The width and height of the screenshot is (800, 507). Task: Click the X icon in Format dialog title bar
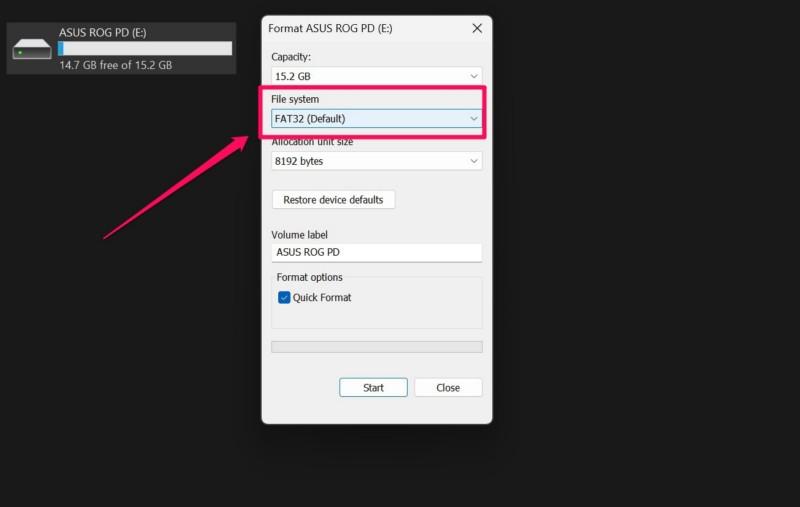tap(477, 29)
